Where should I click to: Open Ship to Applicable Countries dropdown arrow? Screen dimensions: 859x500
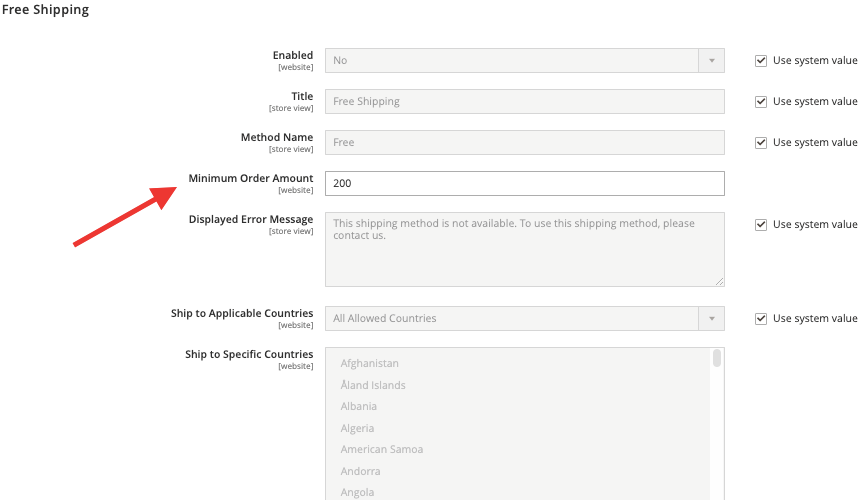click(712, 319)
